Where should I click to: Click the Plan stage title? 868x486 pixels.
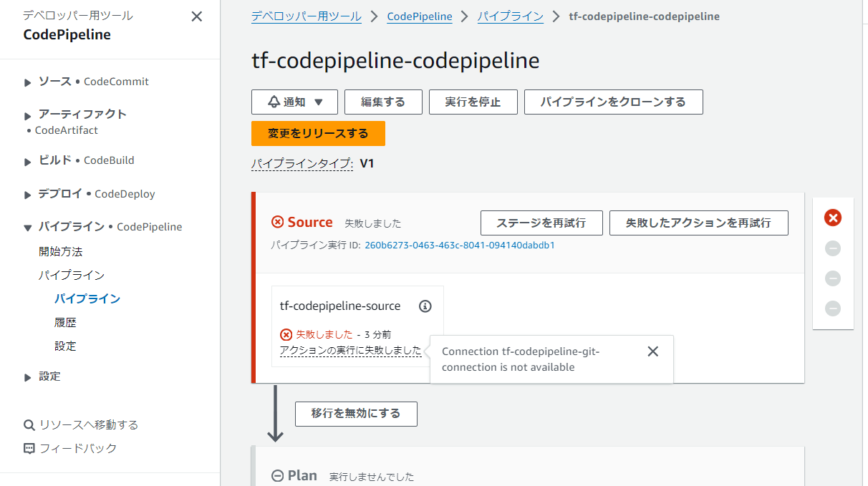[302, 475]
